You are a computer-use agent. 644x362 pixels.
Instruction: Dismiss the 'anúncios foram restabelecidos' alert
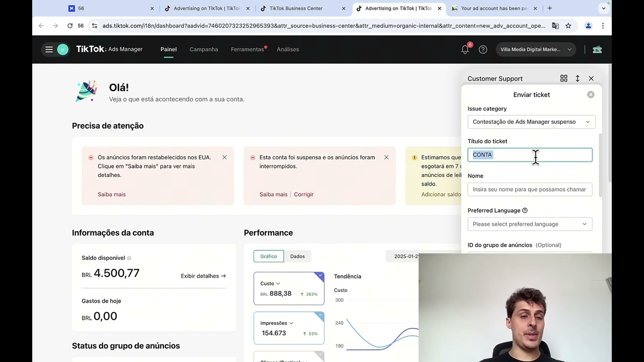coord(224,157)
